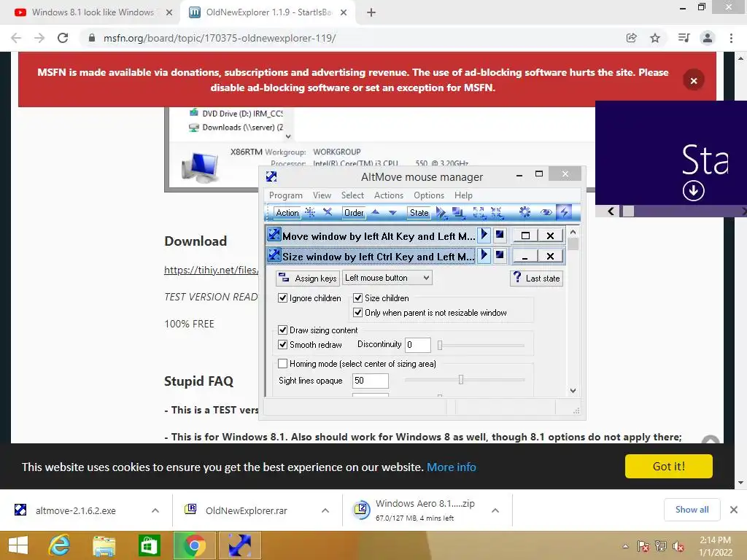Open the Actions menu in AltMove
Screen dimensions: 747x560
(389, 195)
